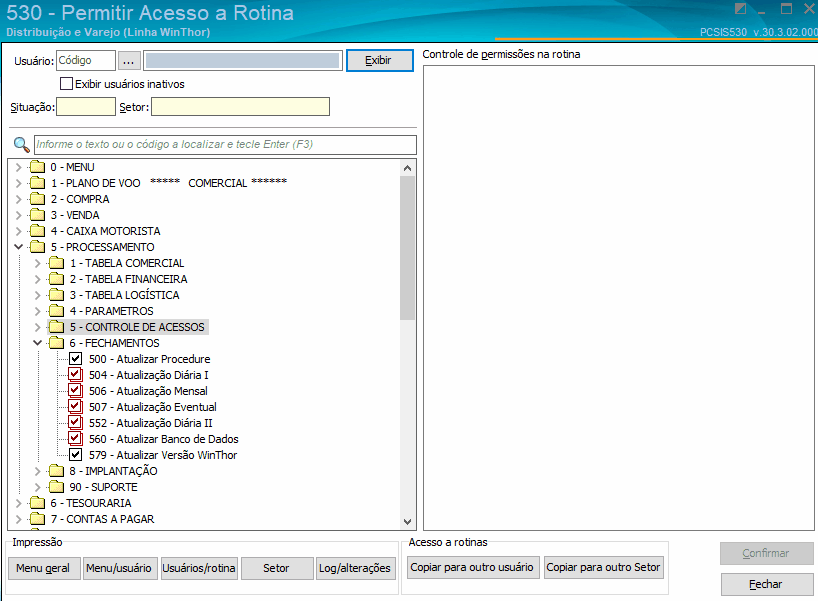Image resolution: width=818 pixels, height=601 pixels.
Task: Click Log/alterações button
Action: point(355,568)
